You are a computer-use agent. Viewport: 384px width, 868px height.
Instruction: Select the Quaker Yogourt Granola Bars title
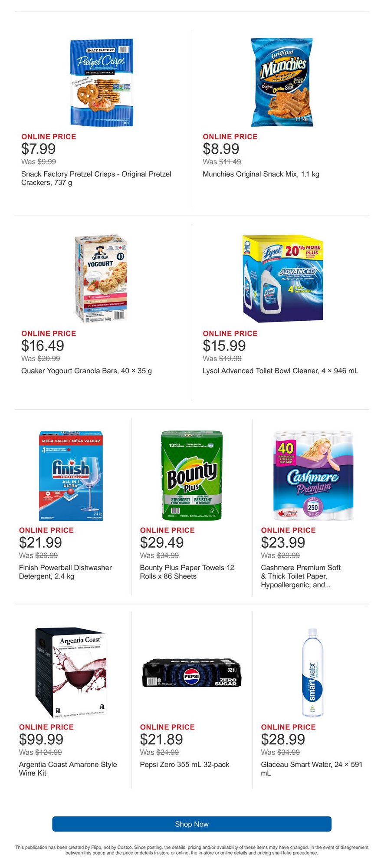coord(86,371)
